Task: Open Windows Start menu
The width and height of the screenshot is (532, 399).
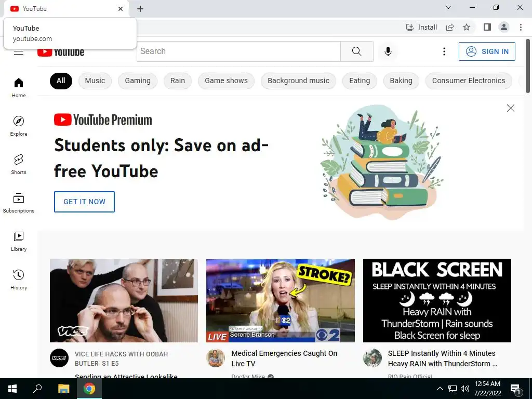Action: point(12,389)
